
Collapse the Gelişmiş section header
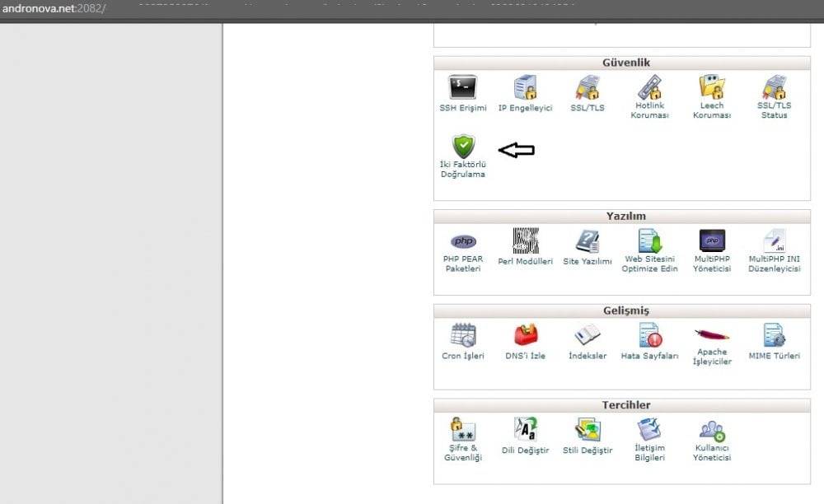[622, 310]
